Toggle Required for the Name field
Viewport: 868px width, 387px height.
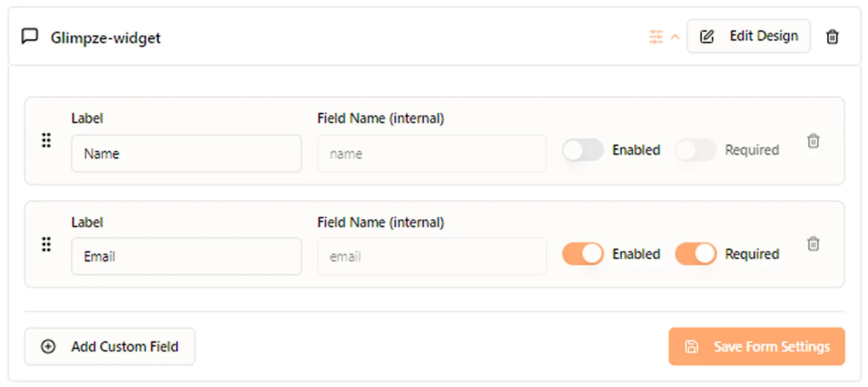click(696, 150)
